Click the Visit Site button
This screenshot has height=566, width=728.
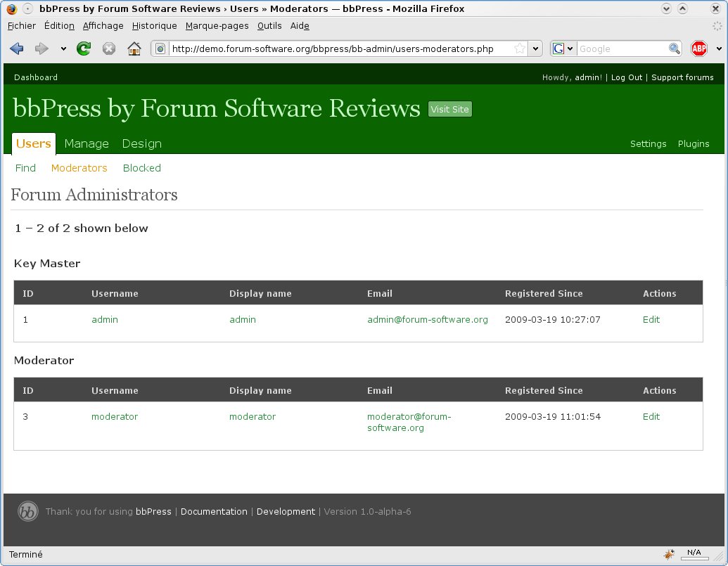(x=450, y=109)
